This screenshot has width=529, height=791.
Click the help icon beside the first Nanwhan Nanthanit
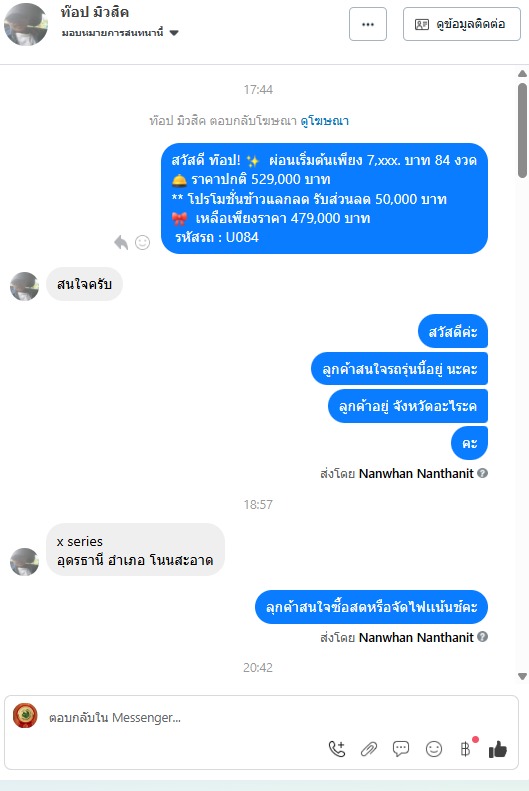coord(483,473)
